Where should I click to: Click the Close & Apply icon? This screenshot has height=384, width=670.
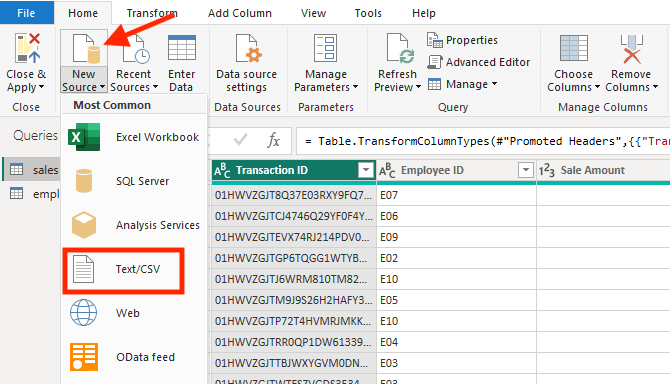tap(27, 48)
